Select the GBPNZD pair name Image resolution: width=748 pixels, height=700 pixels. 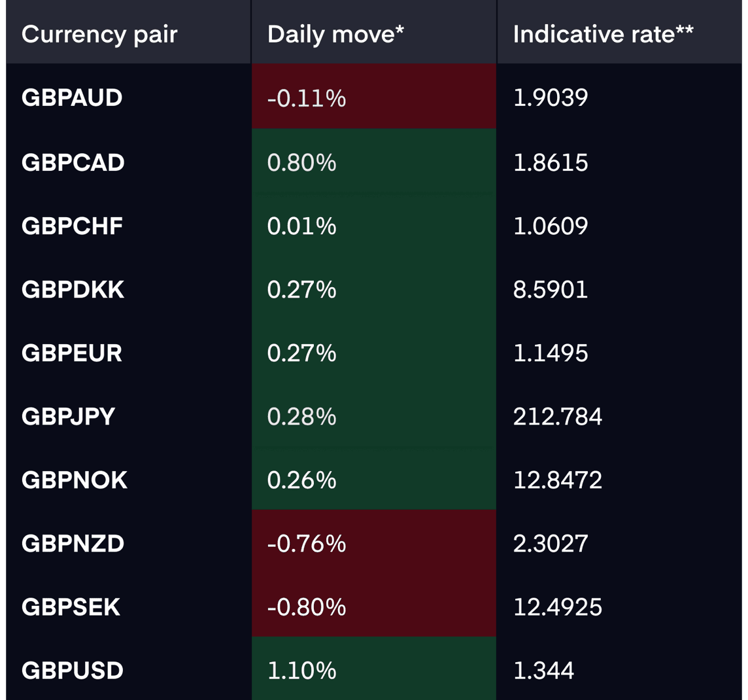coord(73,544)
